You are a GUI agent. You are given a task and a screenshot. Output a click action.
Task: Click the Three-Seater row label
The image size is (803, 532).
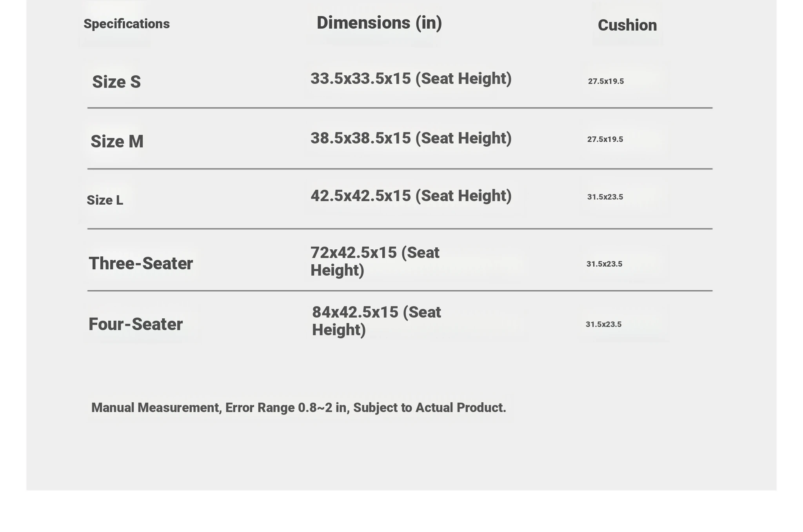click(141, 263)
